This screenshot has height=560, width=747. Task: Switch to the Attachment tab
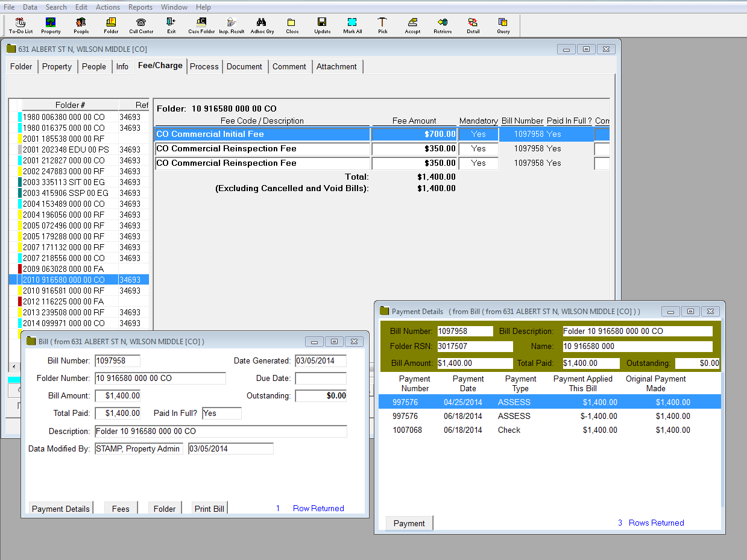click(x=336, y=66)
